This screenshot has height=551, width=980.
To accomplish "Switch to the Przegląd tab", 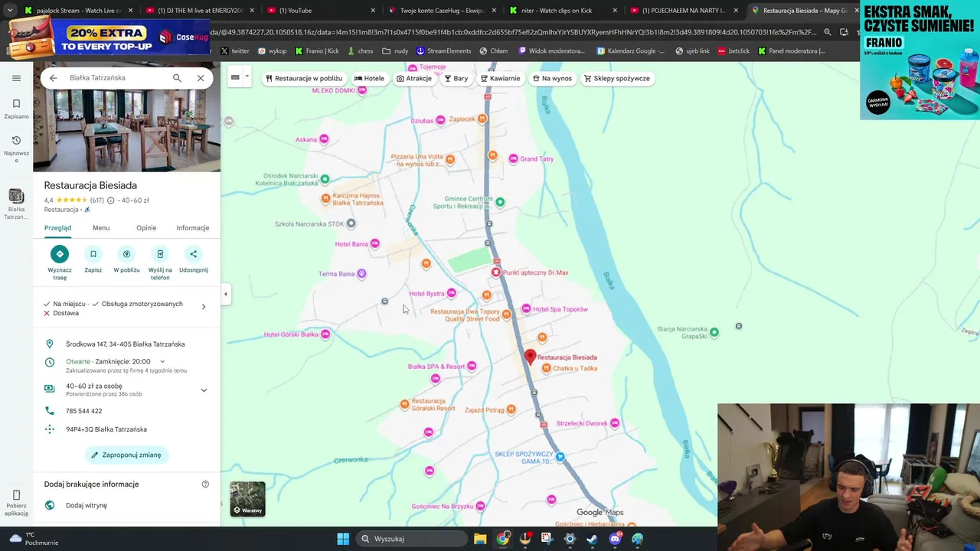I will tap(57, 228).
